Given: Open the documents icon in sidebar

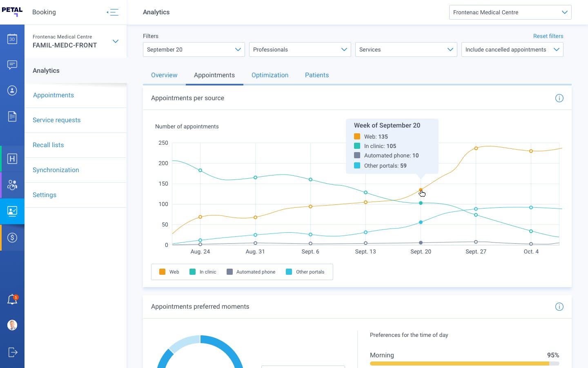Looking at the screenshot, I should click(12, 117).
